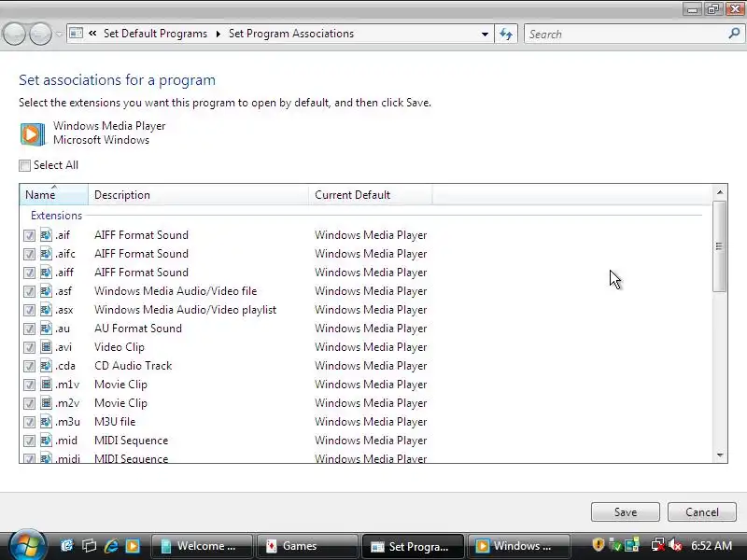This screenshot has width=747, height=560.
Task: Click the security shield tray icon
Action: tap(598, 545)
